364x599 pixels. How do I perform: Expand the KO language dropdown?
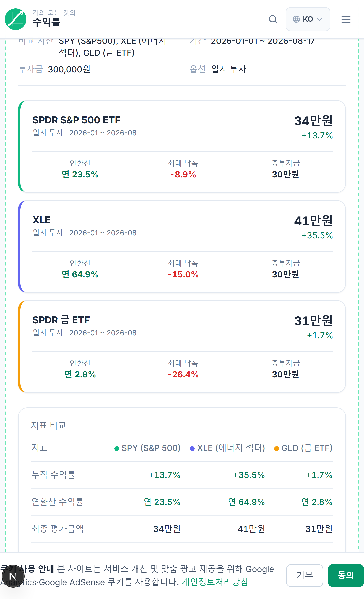click(x=308, y=19)
